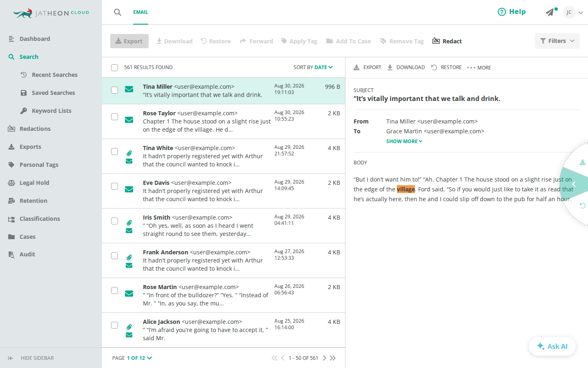
Task: Click Restore in the preview pane
Action: (446, 67)
